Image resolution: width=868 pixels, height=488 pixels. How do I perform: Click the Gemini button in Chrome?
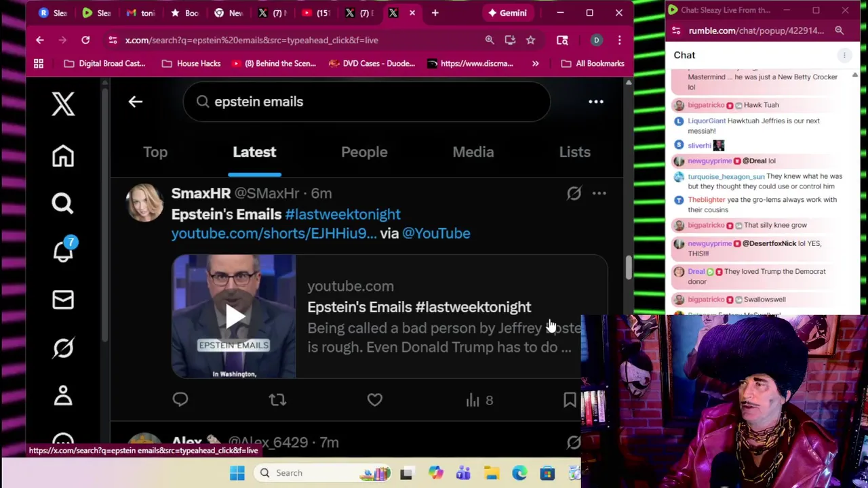click(x=507, y=13)
